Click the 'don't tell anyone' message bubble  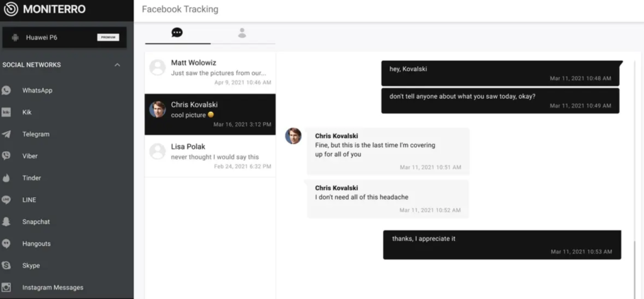(x=500, y=100)
